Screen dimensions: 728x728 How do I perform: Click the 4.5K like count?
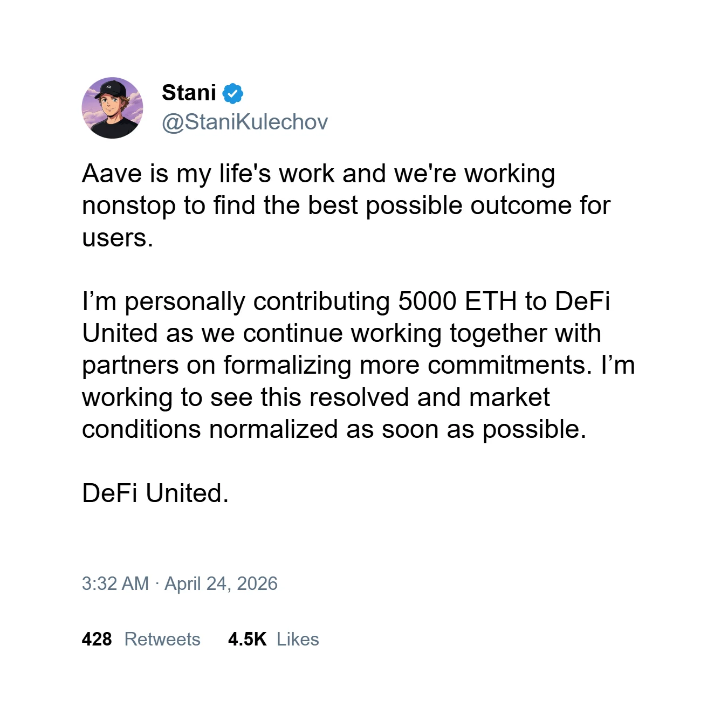[x=247, y=639]
